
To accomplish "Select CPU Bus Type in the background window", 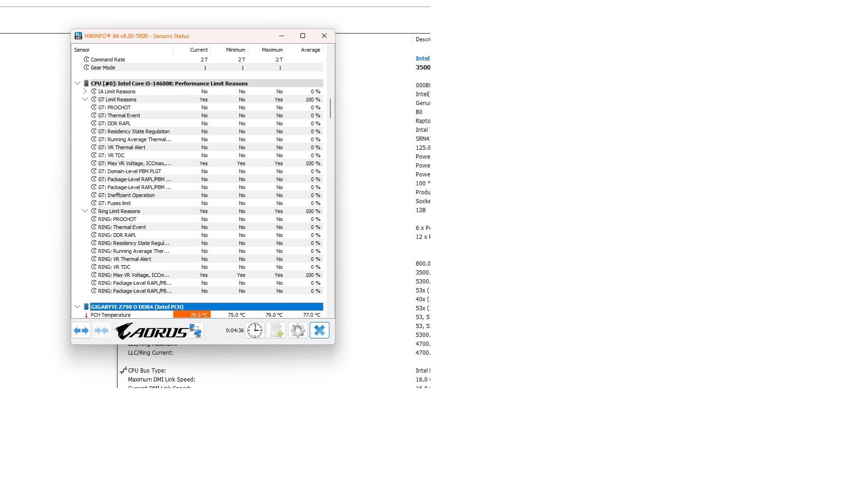I will (x=147, y=371).
